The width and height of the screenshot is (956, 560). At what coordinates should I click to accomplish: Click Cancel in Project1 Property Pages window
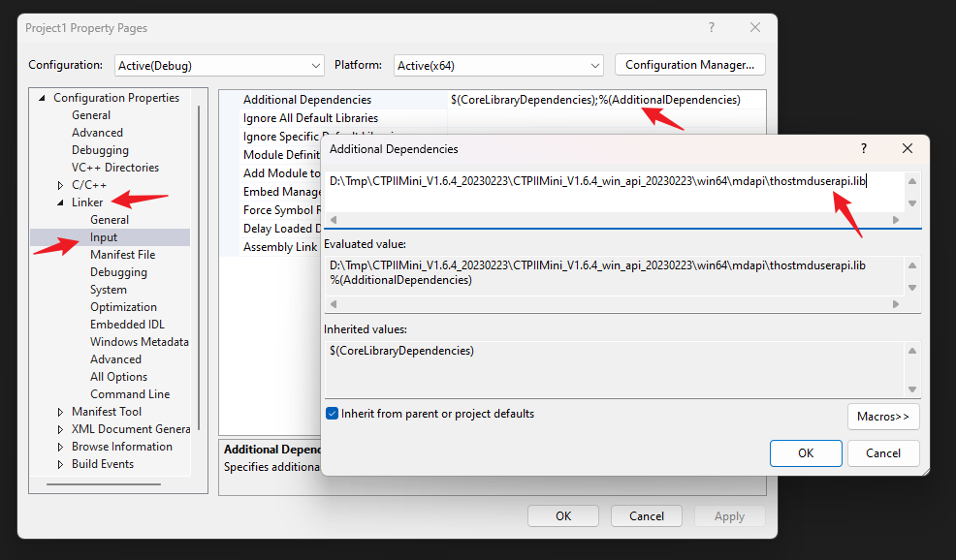647,516
